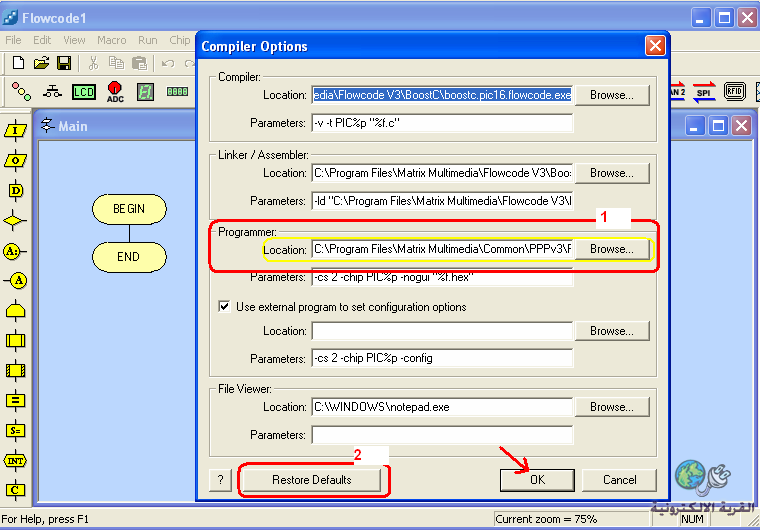Select the Jump to connection point icon
The width and height of the screenshot is (760, 530).
[x=16, y=281]
